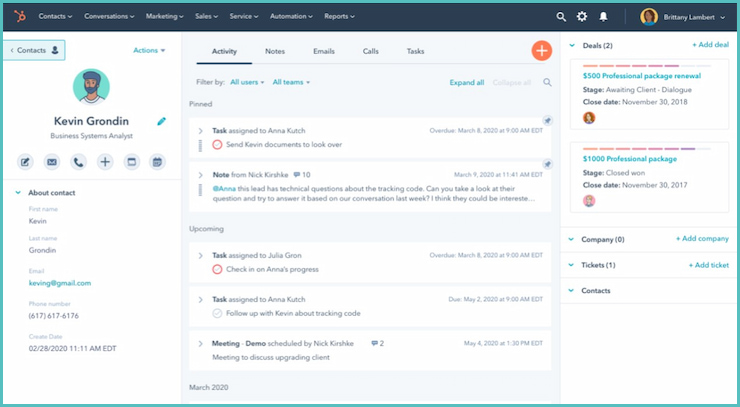The height and width of the screenshot is (407, 740).
Task: Open the Contacts menu in navigation bar
Action: 55,16
